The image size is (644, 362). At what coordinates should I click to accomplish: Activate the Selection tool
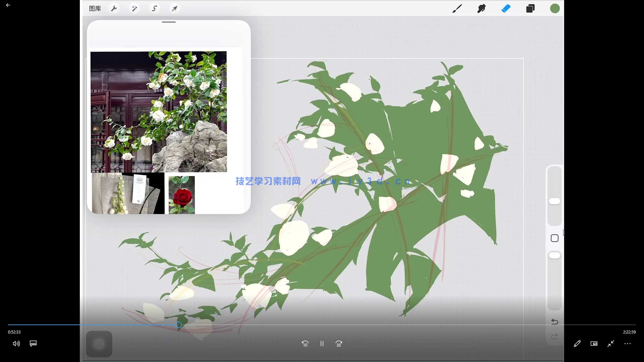click(154, 8)
